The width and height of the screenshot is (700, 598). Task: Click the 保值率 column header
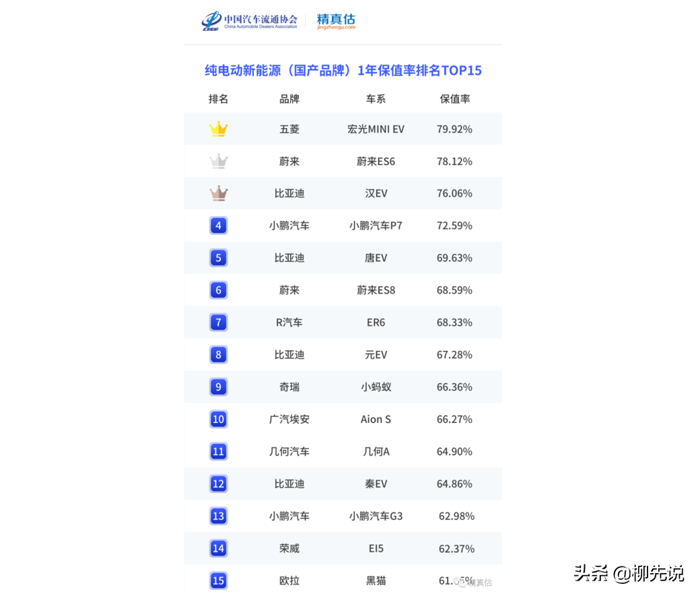454,99
